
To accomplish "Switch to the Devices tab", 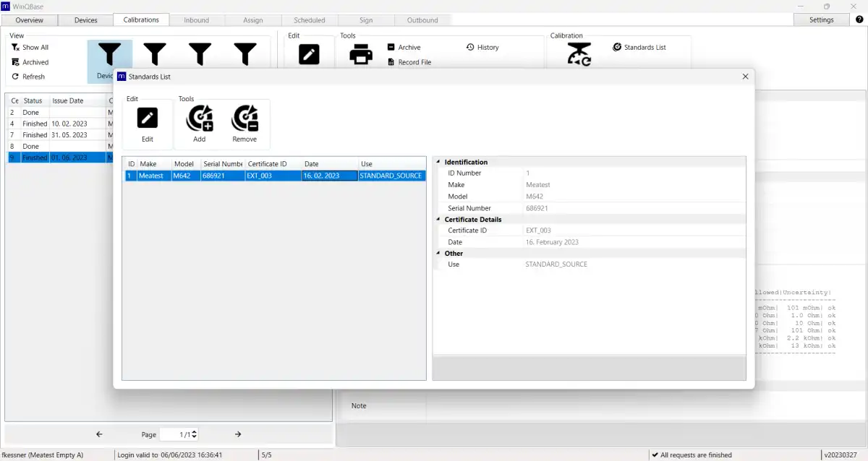I will 86,20.
